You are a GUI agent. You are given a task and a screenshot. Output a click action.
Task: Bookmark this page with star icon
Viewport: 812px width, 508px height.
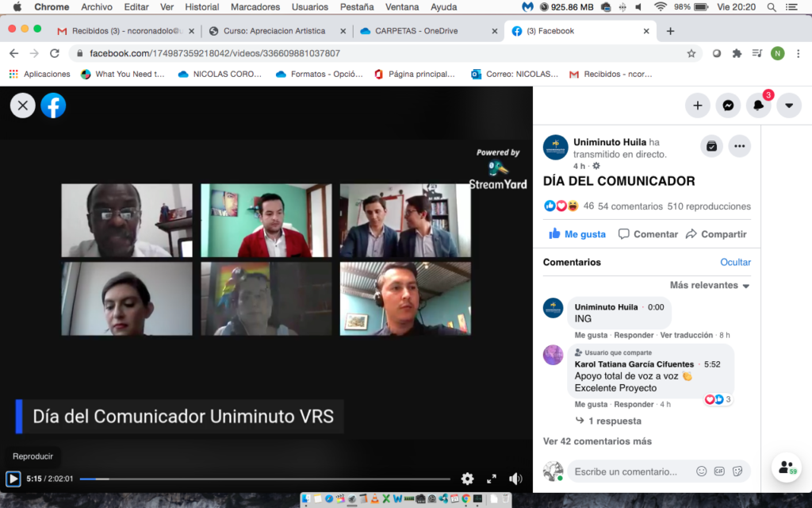[x=691, y=53]
